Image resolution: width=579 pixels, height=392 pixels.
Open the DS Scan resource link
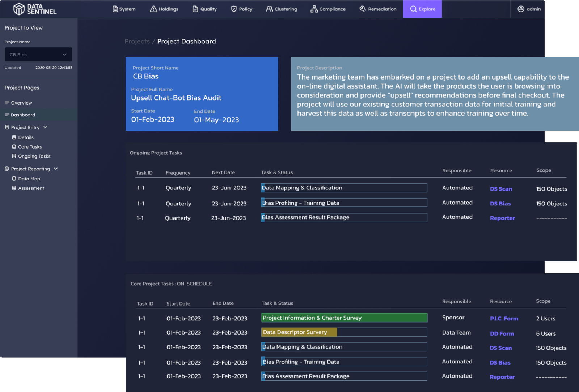click(x=501, y=188)
